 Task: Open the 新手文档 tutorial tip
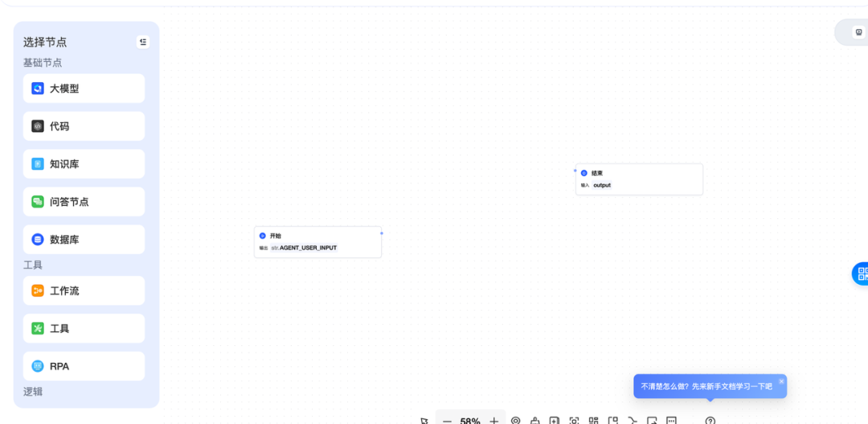coord(706,387)
